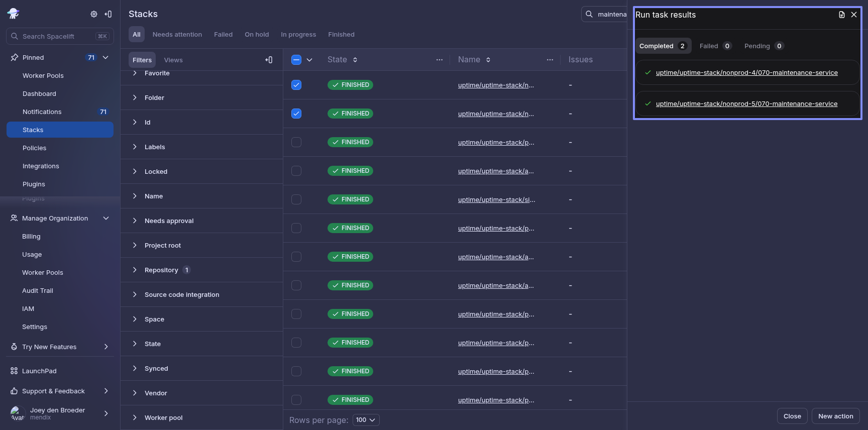This screenshot has height=430, width=868.
Task: Click the document icon in Run task results
Action: pos(842,15)
